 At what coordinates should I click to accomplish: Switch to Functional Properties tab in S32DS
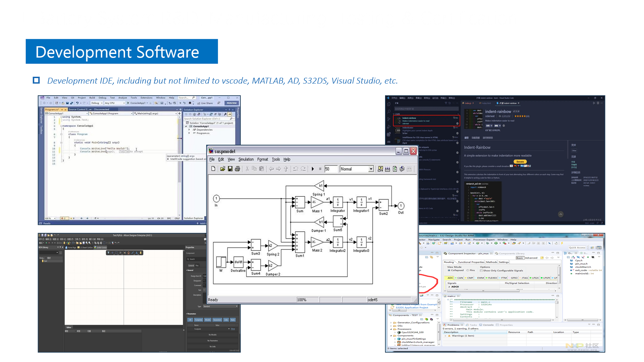point(471,262)
